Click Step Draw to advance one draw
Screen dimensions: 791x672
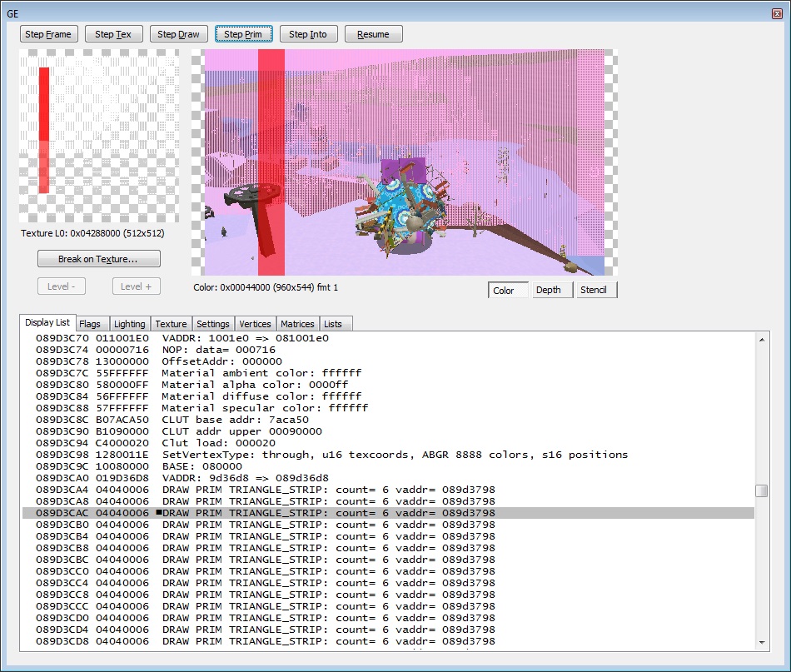pyautogui.click(x=178, y=34)
